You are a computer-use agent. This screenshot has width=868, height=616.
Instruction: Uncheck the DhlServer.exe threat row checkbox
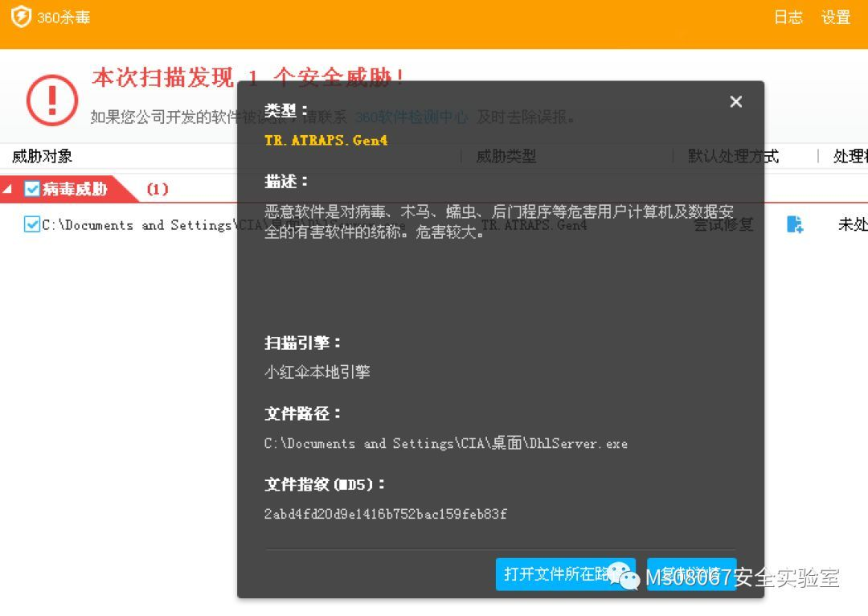click(x=31, y=225)
